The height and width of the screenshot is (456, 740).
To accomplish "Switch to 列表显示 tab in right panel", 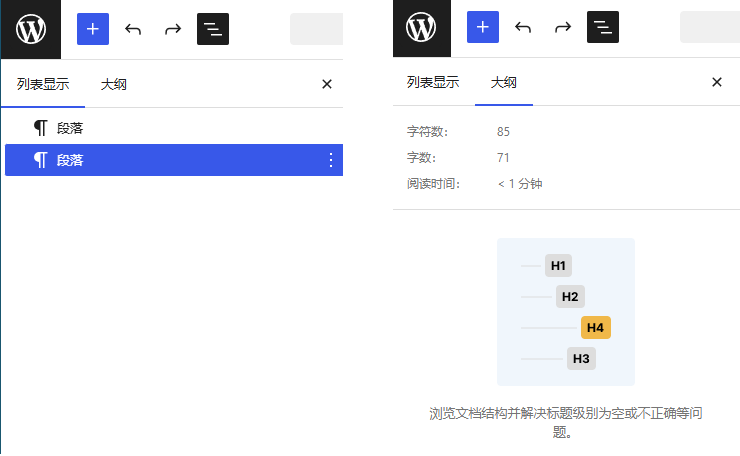I will coord(433,83).
